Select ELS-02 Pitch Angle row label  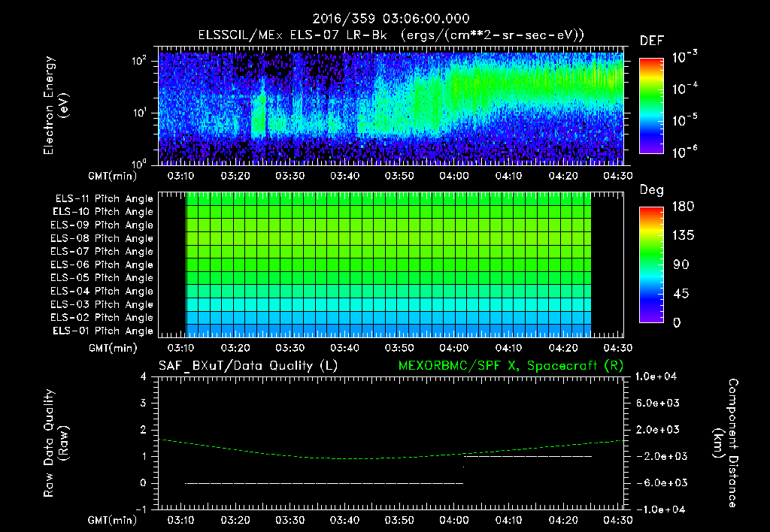pyautogui.click(x=102, y=318)
